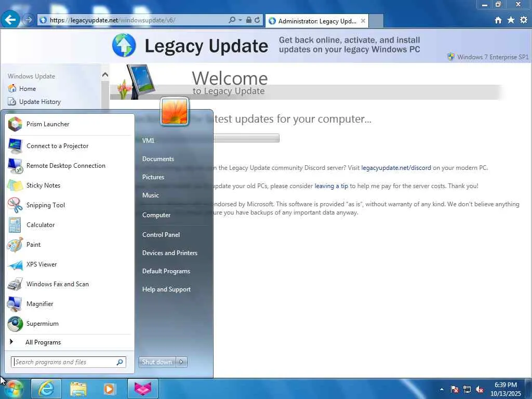This screenshot has width=532, height=399.
Task: Click the taskbar clock and date
Action: [x=506, y=389]
